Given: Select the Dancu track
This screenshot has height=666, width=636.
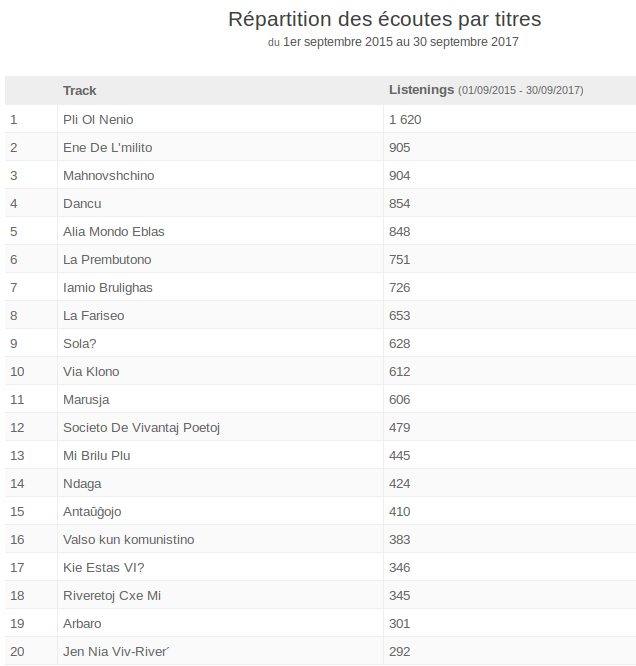Looking at the screenshot, I should tap(82, 203).
